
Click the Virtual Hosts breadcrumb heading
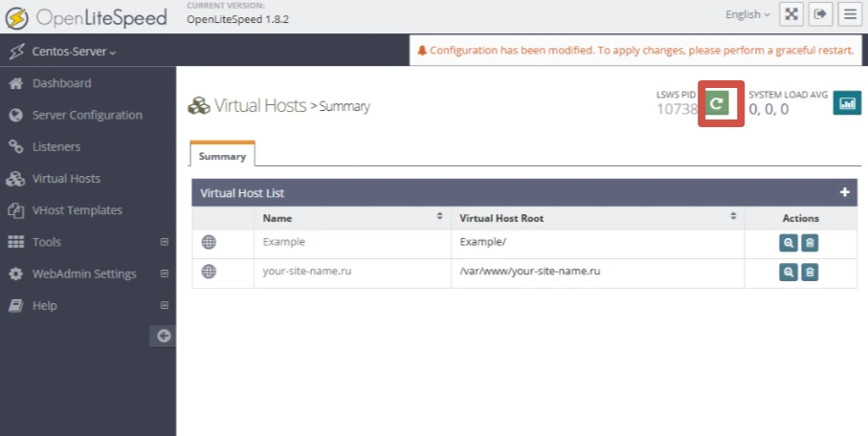[260, 105]
